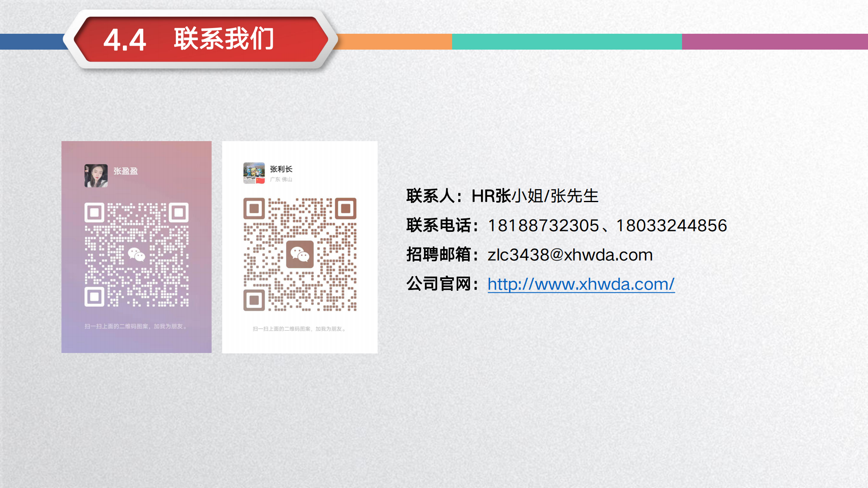Click the WeChat logo inside 张利长's QR code
This screenshot has width=868, height=488.
pyautogui.click(x=300, y=254)
